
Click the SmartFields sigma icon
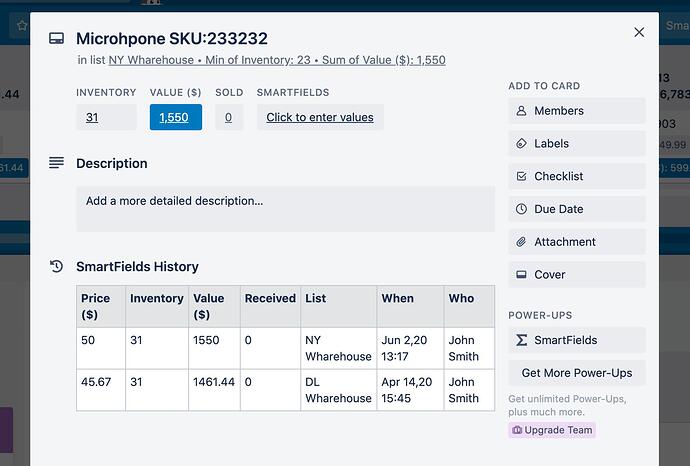tap(521, 340)
